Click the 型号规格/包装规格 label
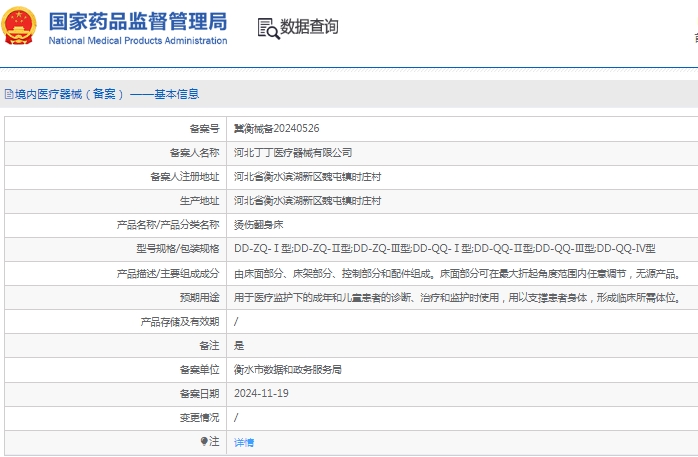 pyautogui.click(x=178, y=249)
